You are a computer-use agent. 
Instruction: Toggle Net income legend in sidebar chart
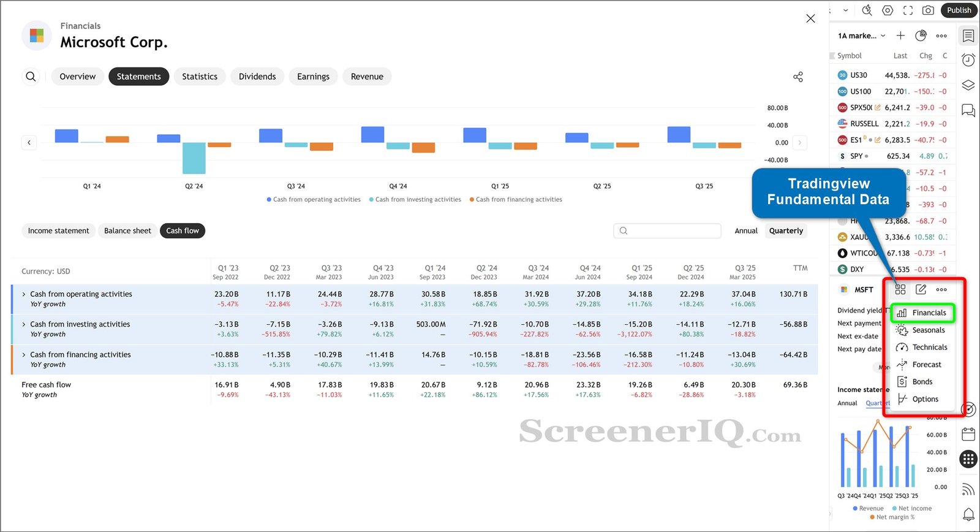[912, 508]
